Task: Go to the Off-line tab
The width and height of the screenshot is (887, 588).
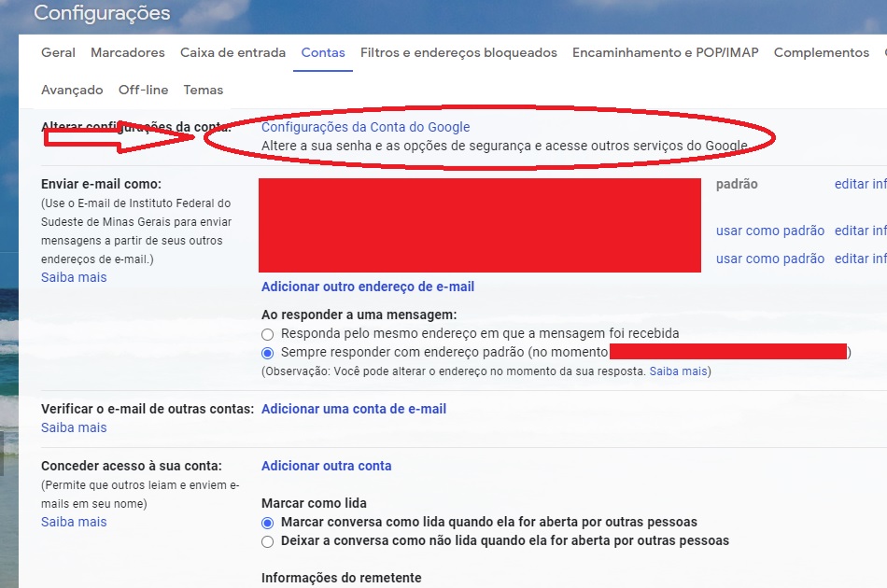Action: pyautogui.click(x=143, y=91)
